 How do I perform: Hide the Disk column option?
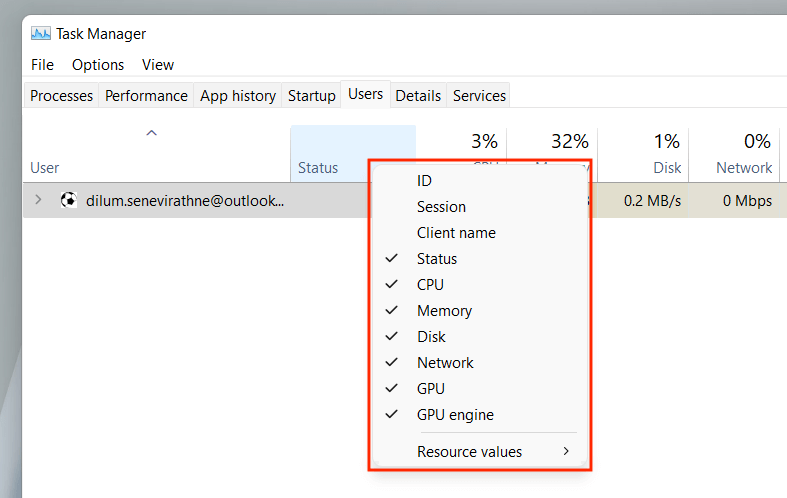point(431,337)
